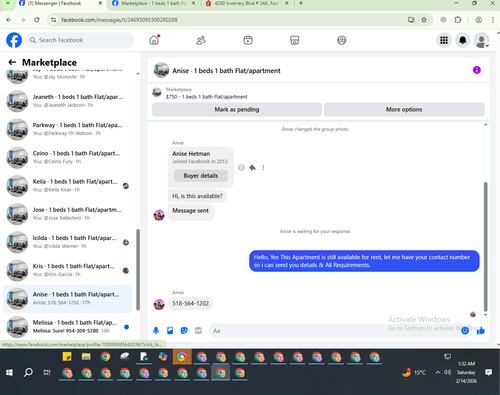This screenshot has height=395, width=500.
Task: Open the Groups icon in top navigation
Action: click(x=342, y=40)
